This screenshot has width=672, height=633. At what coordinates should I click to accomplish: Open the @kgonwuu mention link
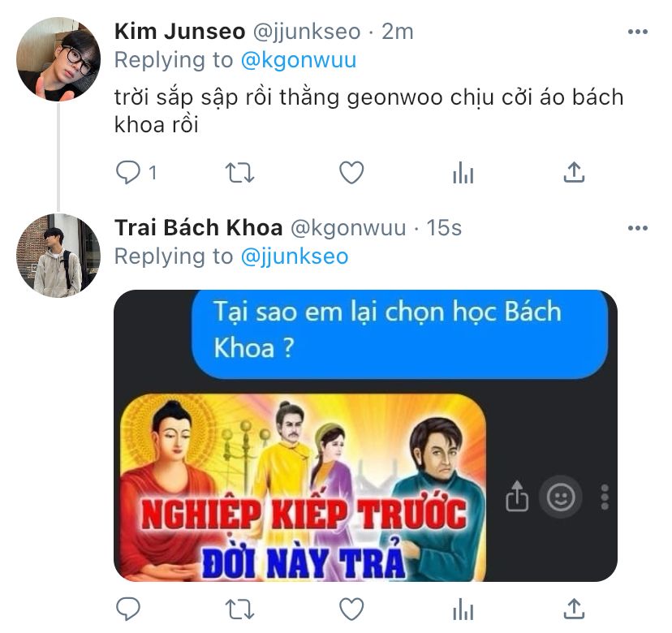click(x=298, y=60)
